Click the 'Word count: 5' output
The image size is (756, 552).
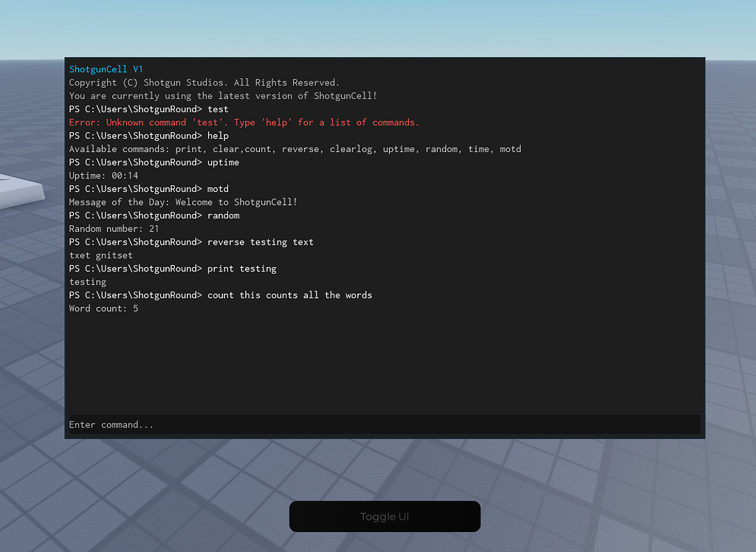click(x=103, y=308)
